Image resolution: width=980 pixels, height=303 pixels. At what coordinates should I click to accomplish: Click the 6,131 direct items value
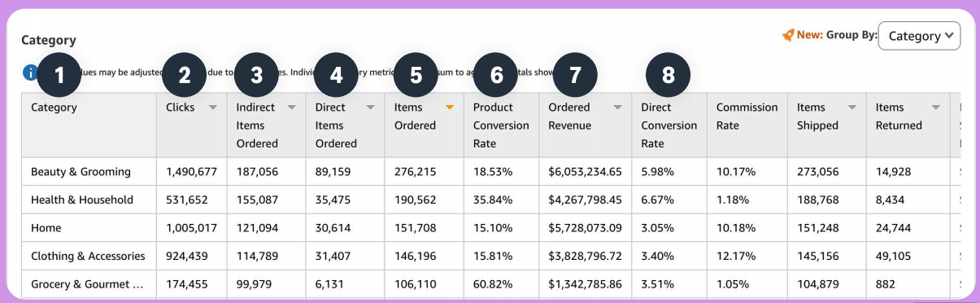tap(329, 284)
